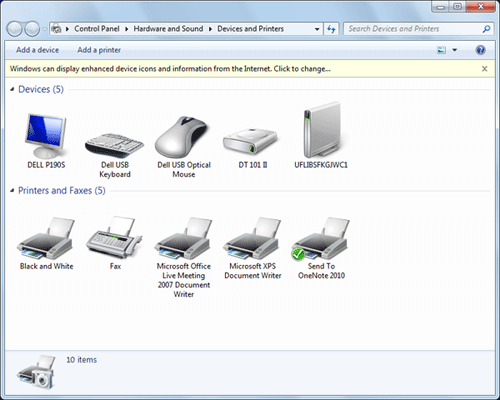Click Send To OneNote 2010 label
This screenshot has height=400, width=500.
(321, 271)
